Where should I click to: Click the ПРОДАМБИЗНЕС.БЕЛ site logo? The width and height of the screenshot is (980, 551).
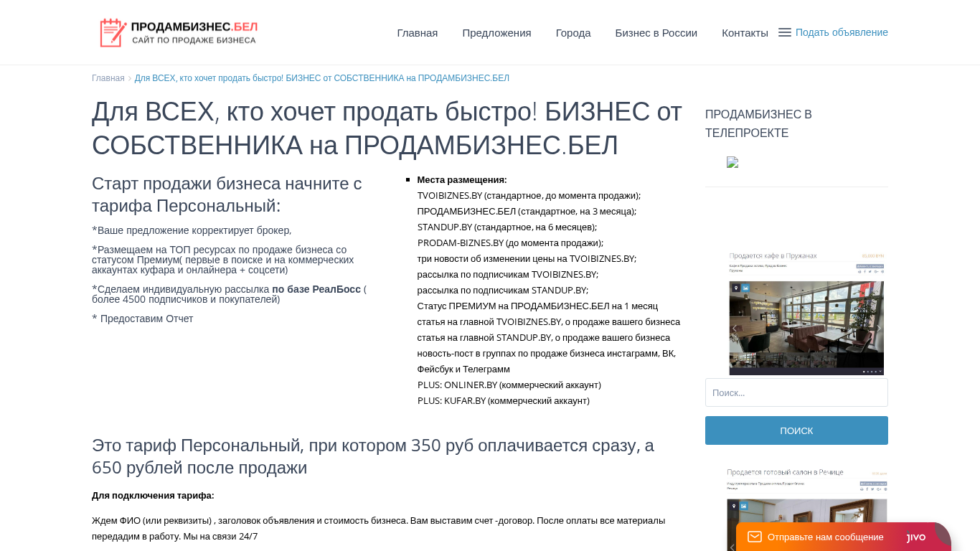179,32
